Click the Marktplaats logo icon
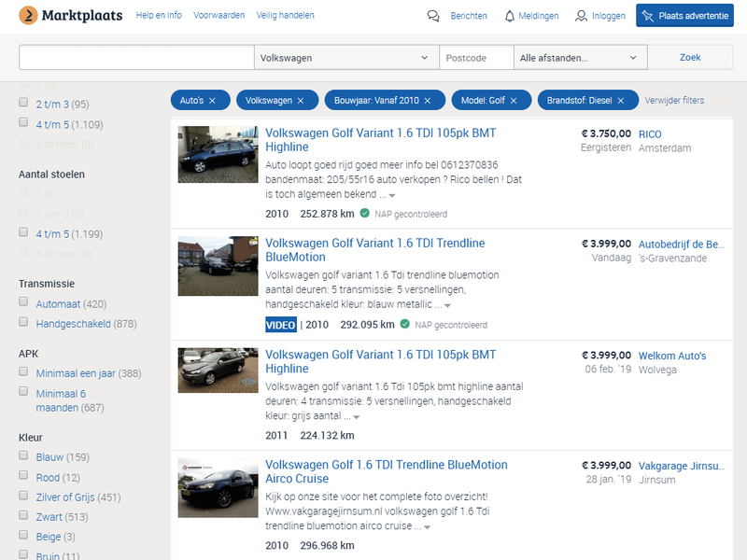The height and width of the screenshot is (560, 747). [x=28, y=15]
